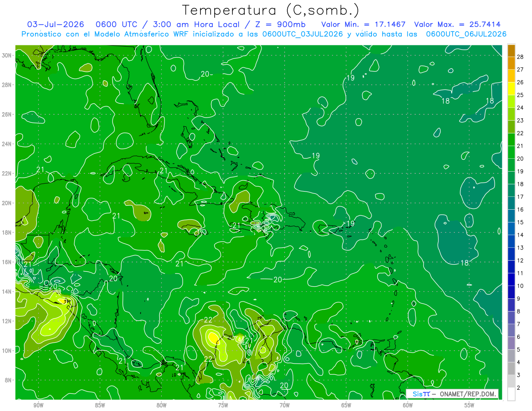Click the '10N' latitude axis label
Image resolution: width=532 pixels, height=411 pixels.
coord(7,351)
